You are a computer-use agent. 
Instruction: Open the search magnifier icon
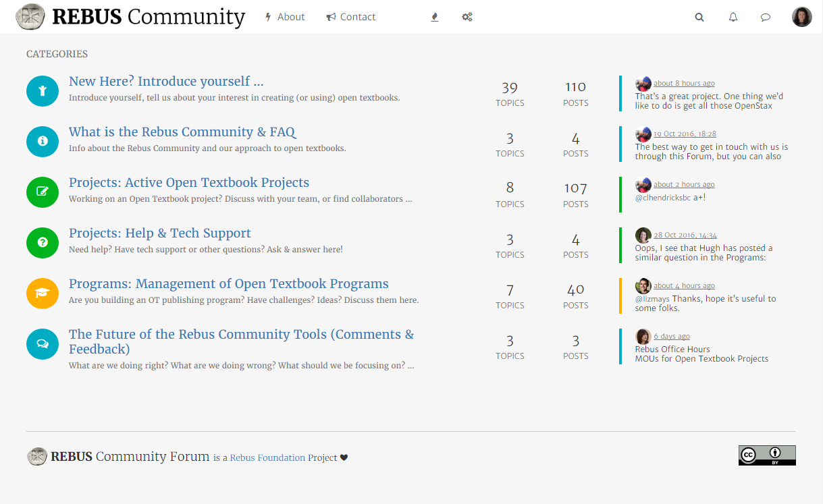click(699, 18)
